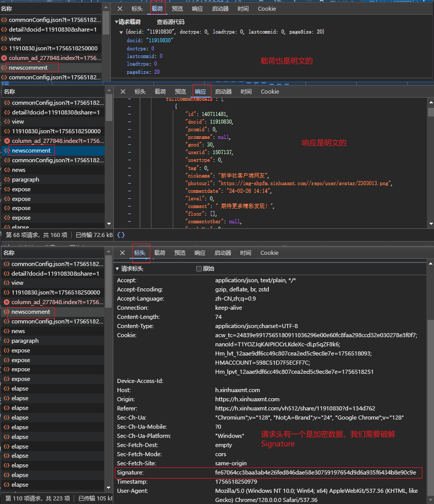Viewport: 434px width, 504px height.
Task: Click the Signature header value
Action: pyautogui.click(x=316, y=472)
